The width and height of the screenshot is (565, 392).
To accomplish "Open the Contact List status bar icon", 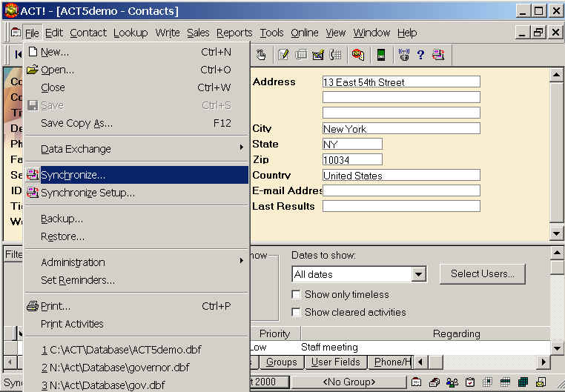I will click(x=435, y=382).
